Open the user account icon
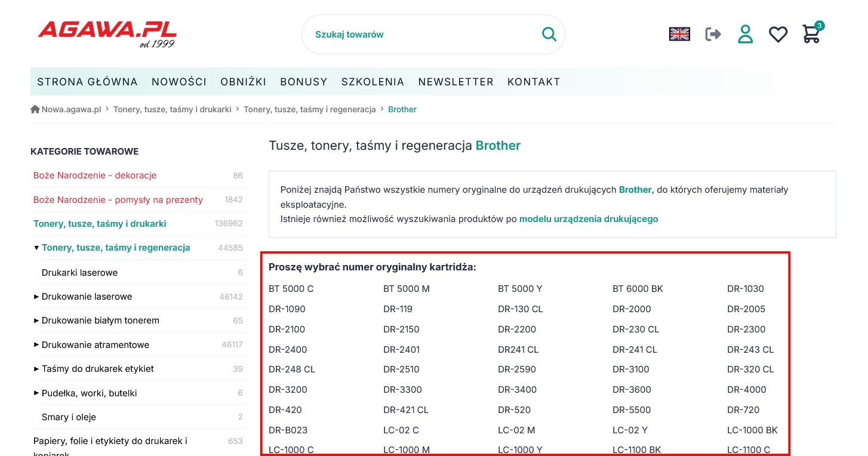 pos(745,34)
